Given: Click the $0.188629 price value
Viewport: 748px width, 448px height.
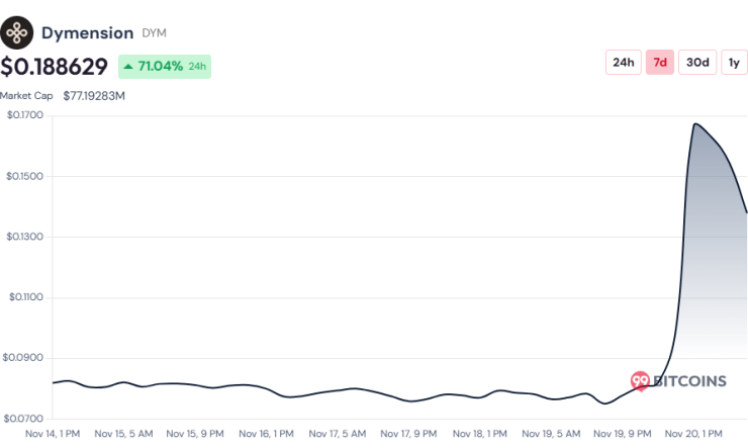Looking at the screenshot, I should pos(54,67).
